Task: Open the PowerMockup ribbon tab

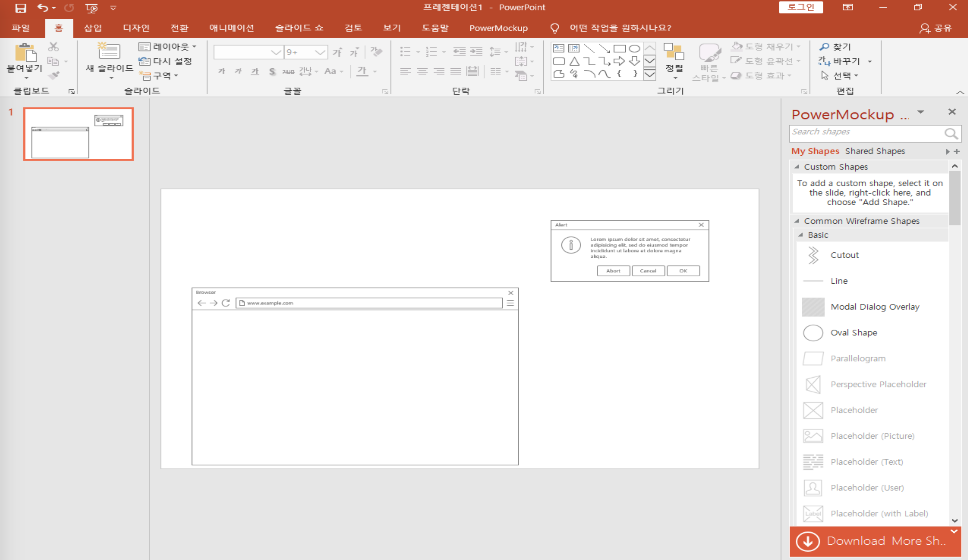Action: (x=498, y=28)
